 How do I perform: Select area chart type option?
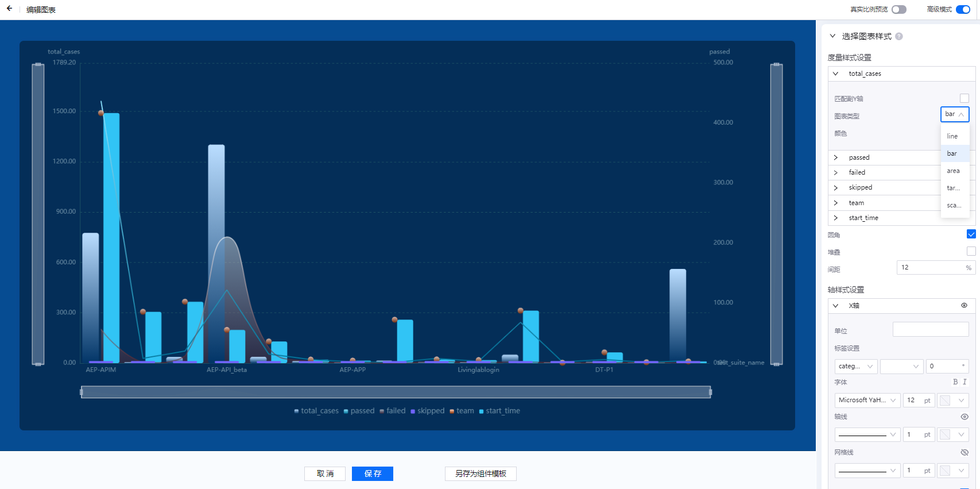point(955,171)
